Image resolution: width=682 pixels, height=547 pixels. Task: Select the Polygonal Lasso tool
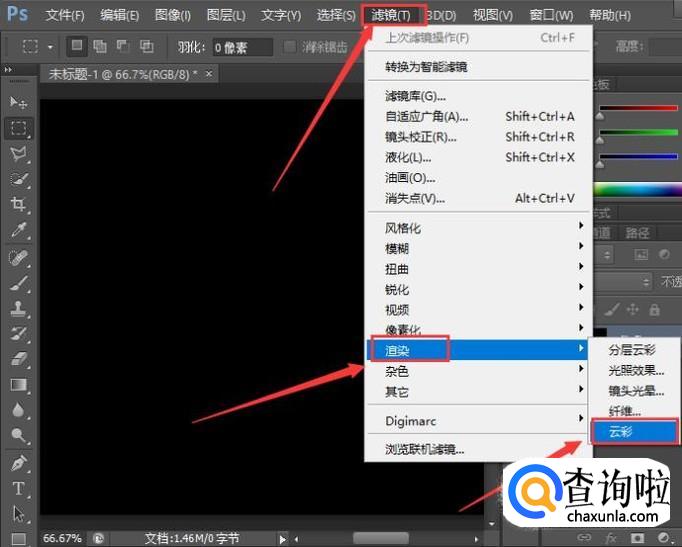pyautogui.click(x=18, y=153)
